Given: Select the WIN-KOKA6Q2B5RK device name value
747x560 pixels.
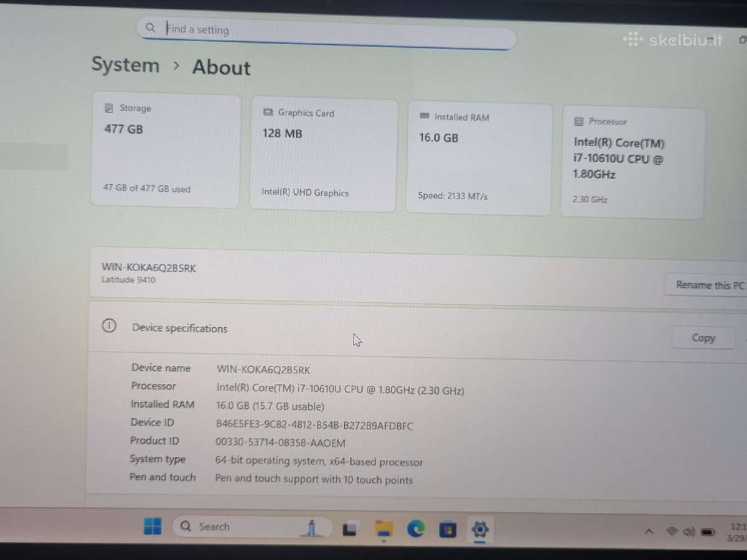Looking at the screenshot, I should click(x=263, y=370).
